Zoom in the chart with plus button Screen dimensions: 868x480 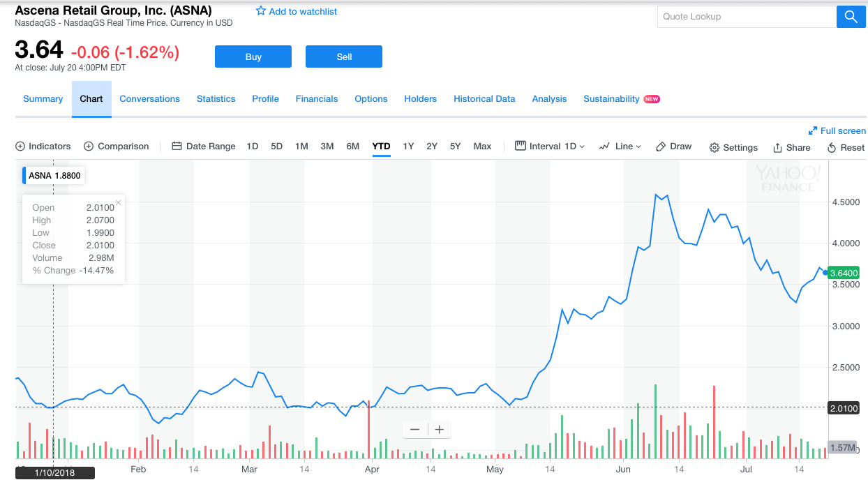(x=440, y=429)
